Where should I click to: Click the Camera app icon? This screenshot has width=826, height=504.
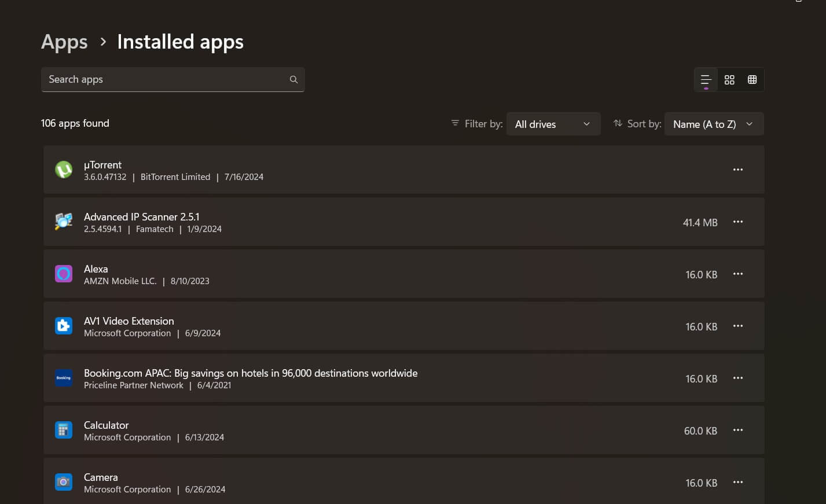(x=64, y=481)
